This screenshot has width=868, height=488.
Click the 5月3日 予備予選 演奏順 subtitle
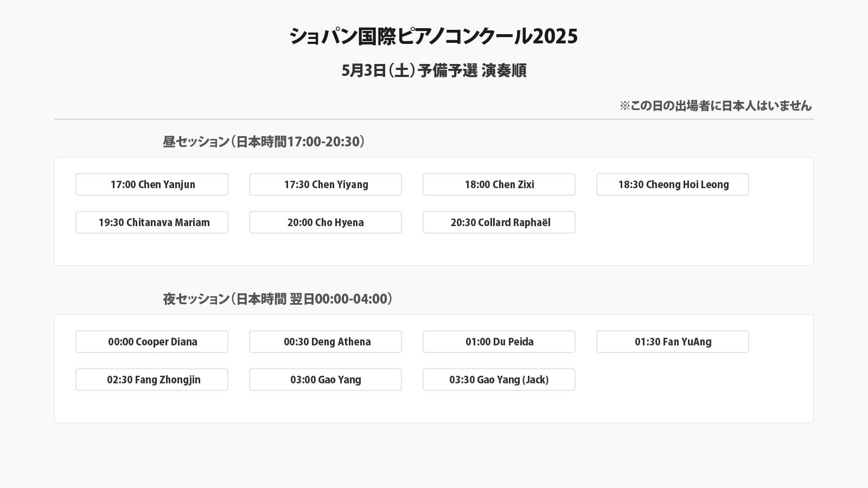point(433,70)
